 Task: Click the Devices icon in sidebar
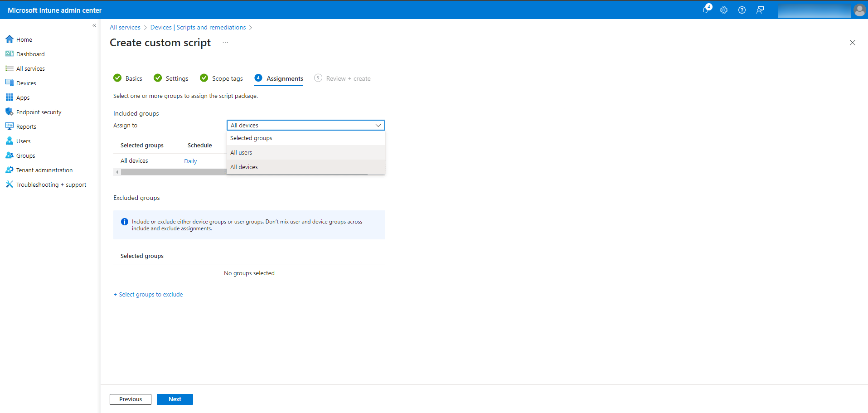click(x=10, y=83)
